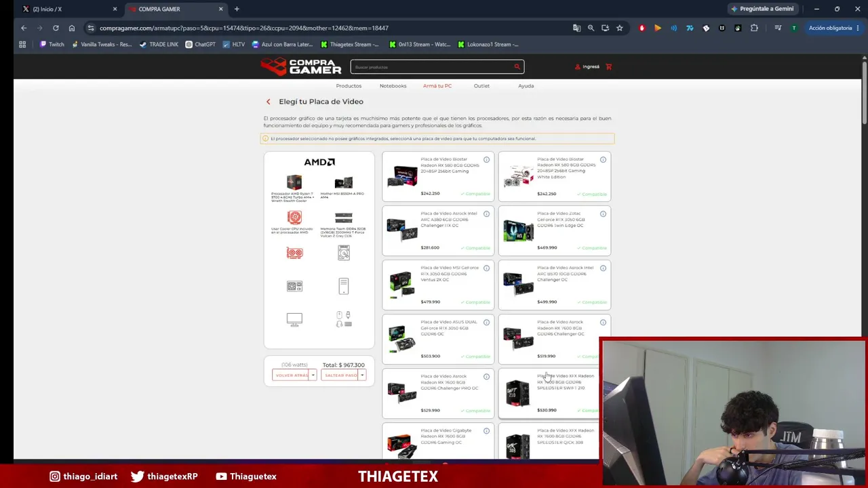Select the graphics card step icon in build panel
868x488 pixels.
(x=294, y=253)
